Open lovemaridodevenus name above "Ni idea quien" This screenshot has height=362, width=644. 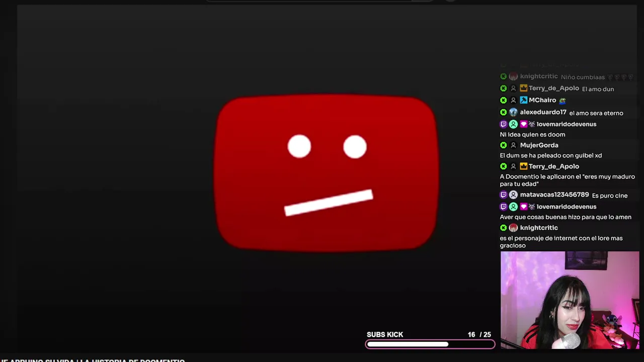pos(567,124)
